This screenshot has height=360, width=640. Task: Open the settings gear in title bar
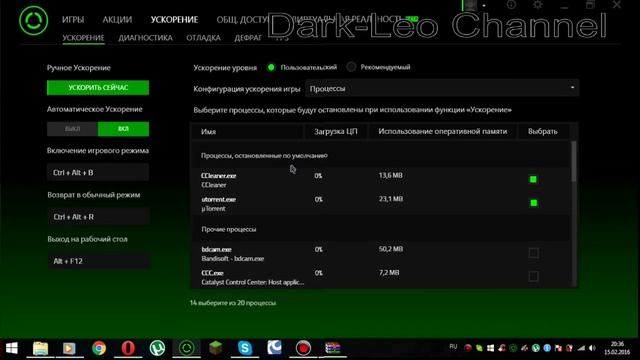pyautogui.click(x=538, y=4)
